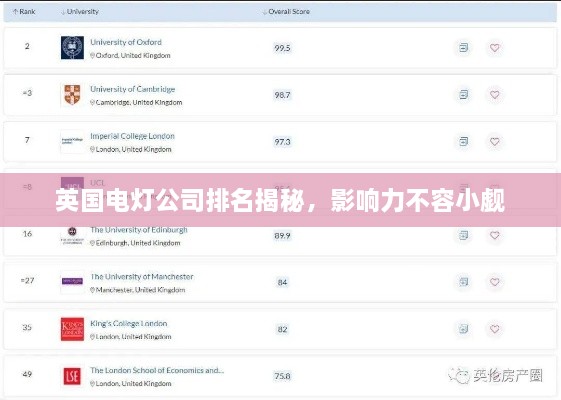Screen dimensions: 561x400
Task: Sort the table by Rank column
Action: (24, 11)
